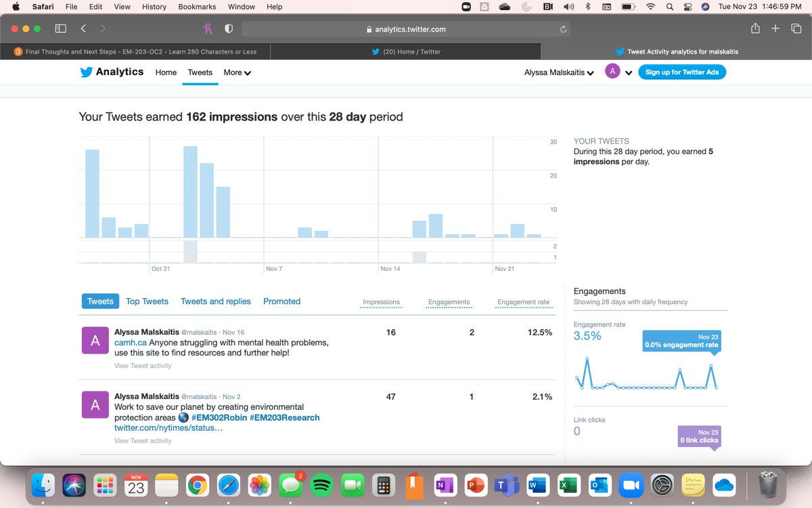Open the History menu

[x=154, y=7]
